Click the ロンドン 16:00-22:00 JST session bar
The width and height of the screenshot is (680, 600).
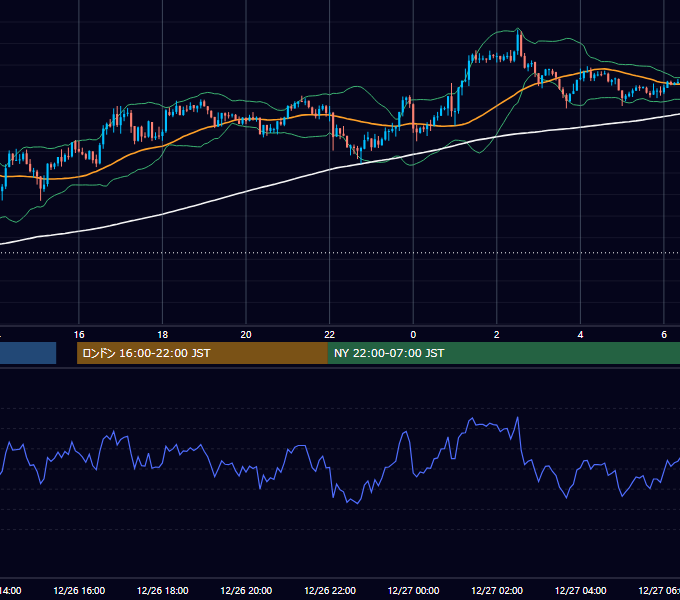(202, 353)
